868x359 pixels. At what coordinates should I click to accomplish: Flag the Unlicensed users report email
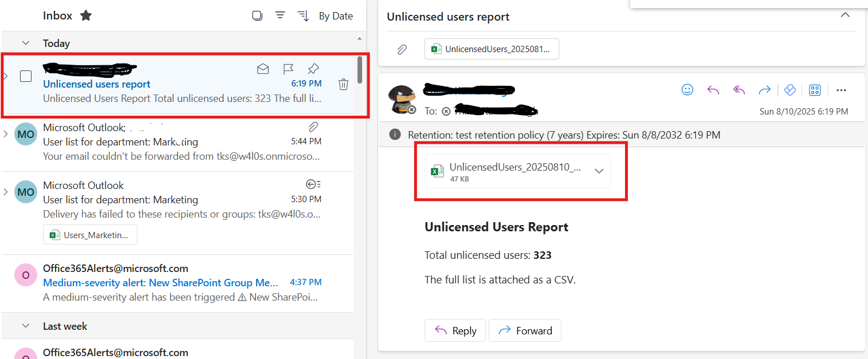point(289,69)
